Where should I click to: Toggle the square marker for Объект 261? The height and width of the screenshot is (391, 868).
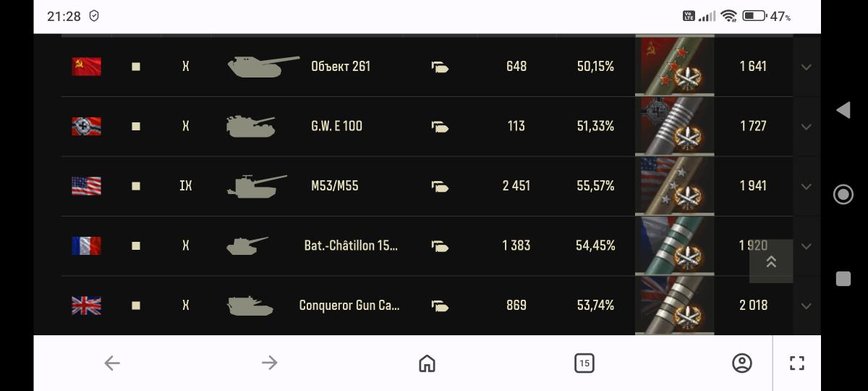pos(136,67)
